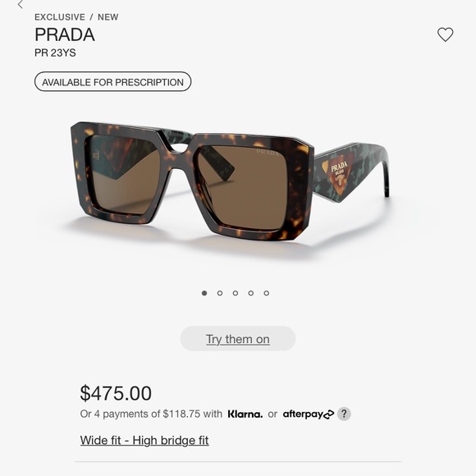Click the PR 23YS model name
The height and width of the screenshot is (476, 476).
(55, 53)
